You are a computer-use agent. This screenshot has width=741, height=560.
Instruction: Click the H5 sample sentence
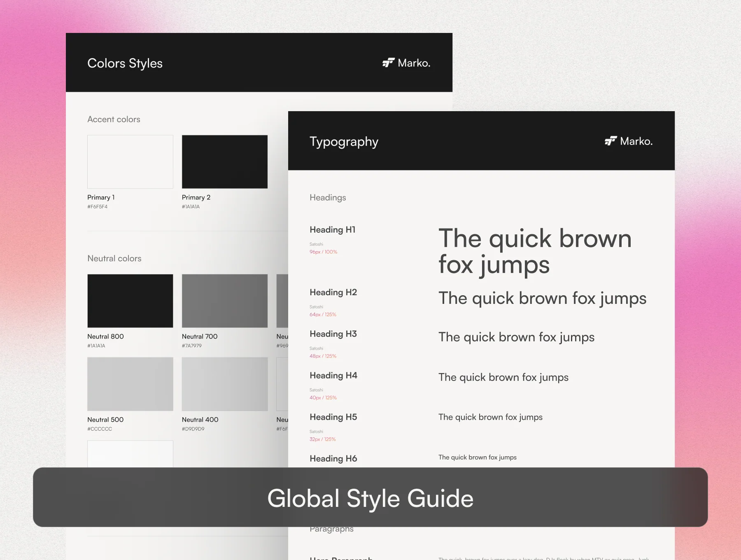tap(490, 417)
